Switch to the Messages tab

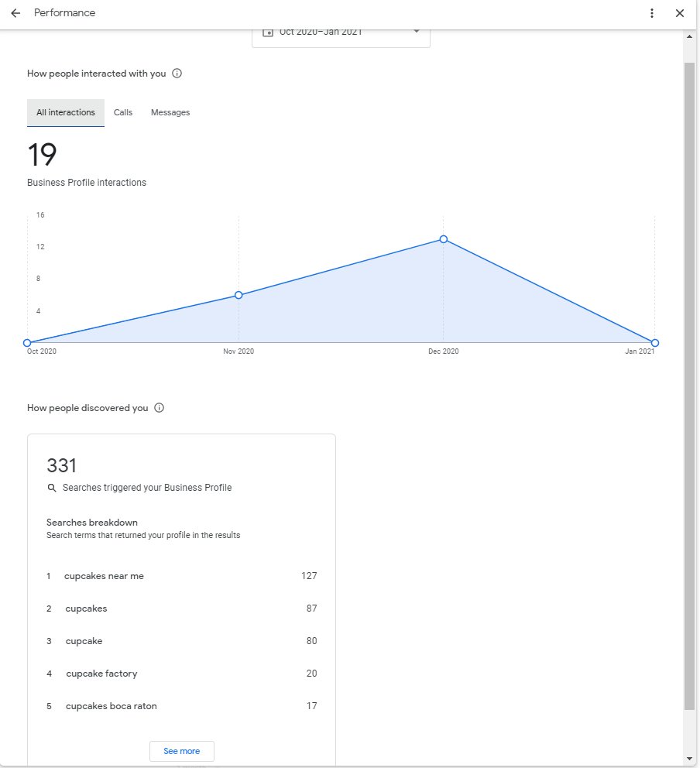[x=170, y=113]
